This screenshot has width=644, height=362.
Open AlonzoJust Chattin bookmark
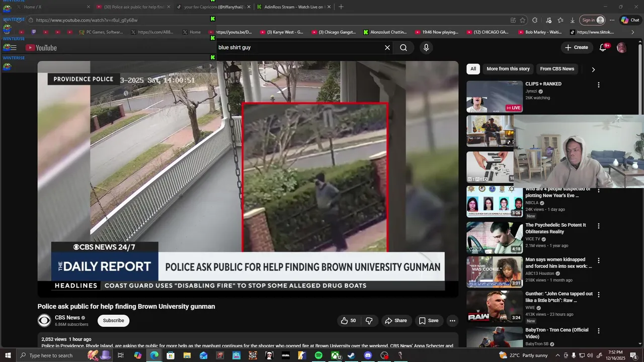385,32
